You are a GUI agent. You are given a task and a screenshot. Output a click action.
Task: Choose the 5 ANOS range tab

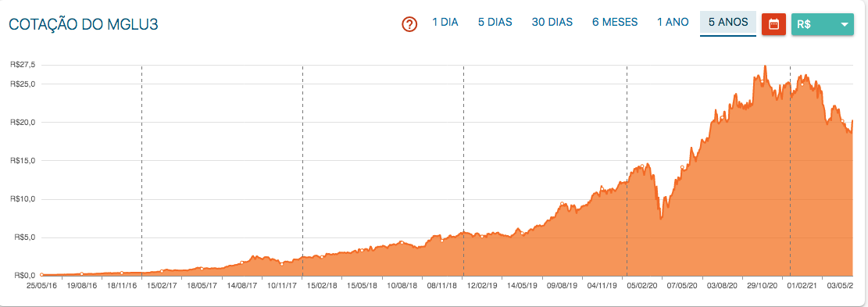click(x=728, y=23)
